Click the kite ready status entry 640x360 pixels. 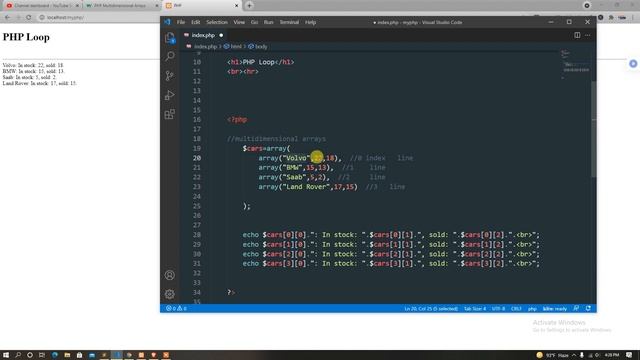[555, 309]
